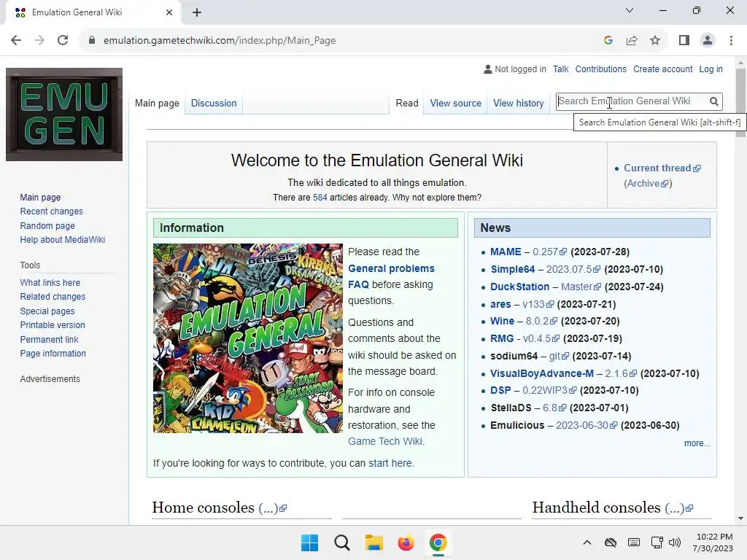
Task: Open Help about MediaWiki
Action: [63, 239]
